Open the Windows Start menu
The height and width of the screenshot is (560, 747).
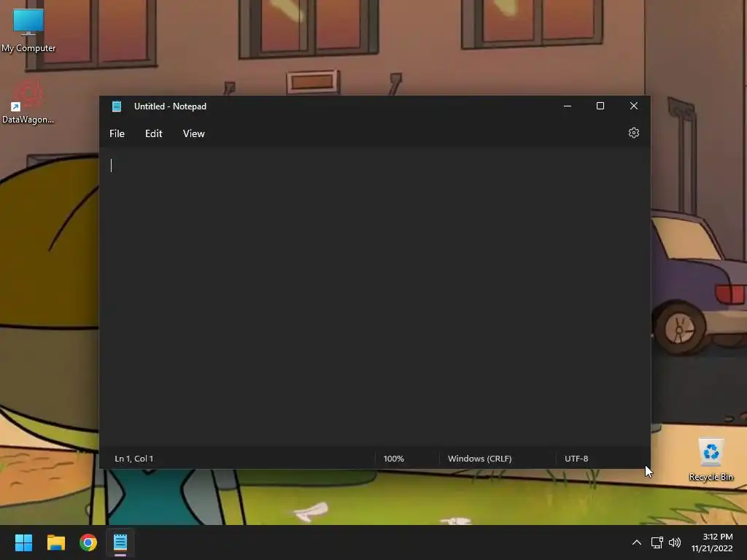point(23,542)
